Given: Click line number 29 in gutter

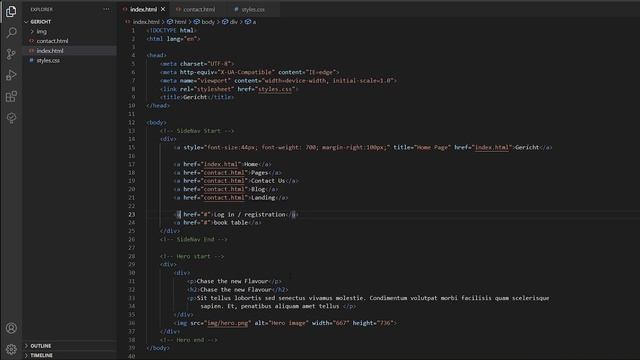Looking at the screenshot, I should [131, 264].
